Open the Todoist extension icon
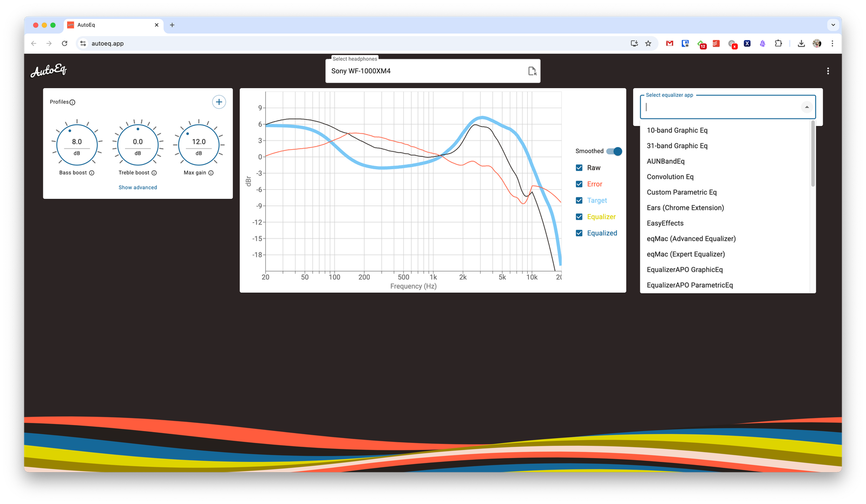 click(716, 43)
